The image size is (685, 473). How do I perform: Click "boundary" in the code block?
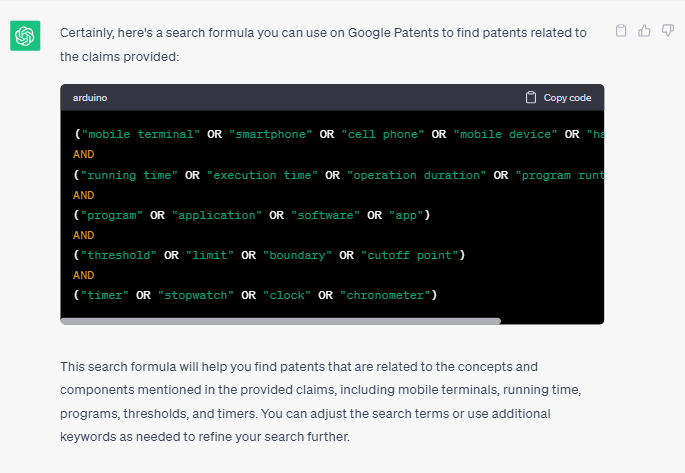[298, 255]
